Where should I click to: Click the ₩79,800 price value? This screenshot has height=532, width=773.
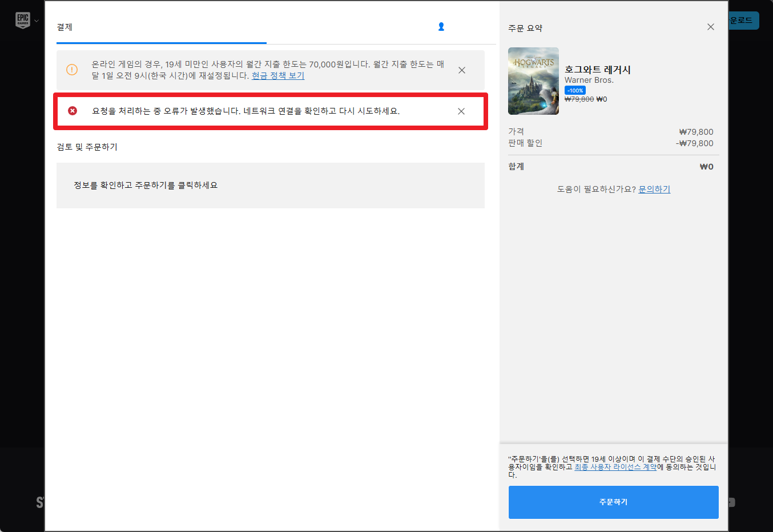[696, 132]
